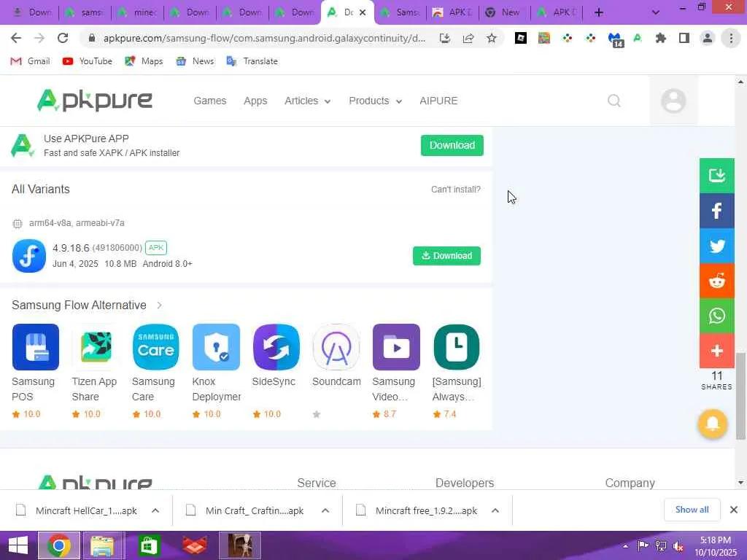Share page on Twitter
The image size is (747, 560).
pos(716,246)
